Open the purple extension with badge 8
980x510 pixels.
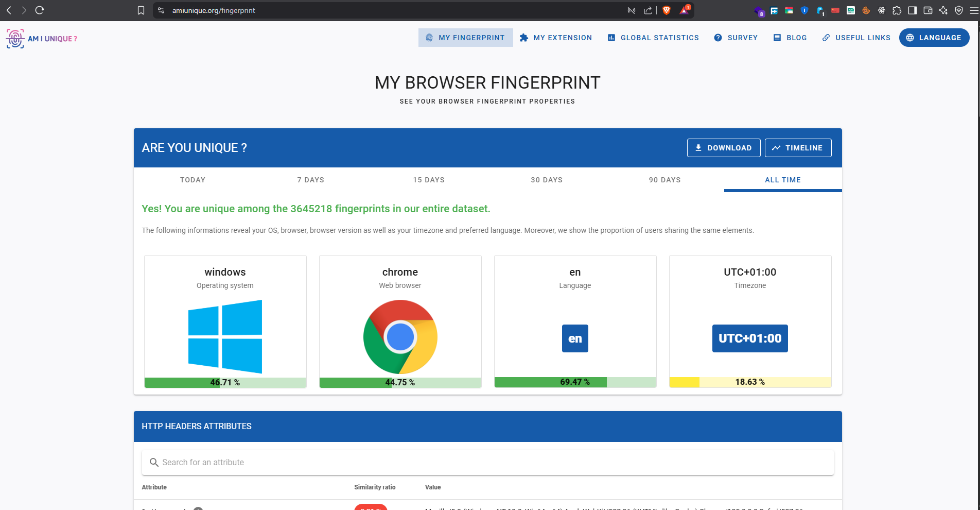[759, 11]
